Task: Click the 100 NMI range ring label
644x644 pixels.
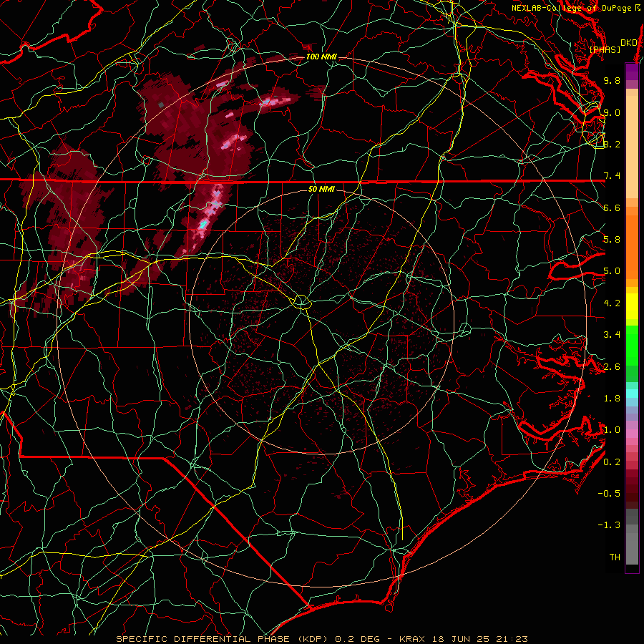Action: point(321,57)
